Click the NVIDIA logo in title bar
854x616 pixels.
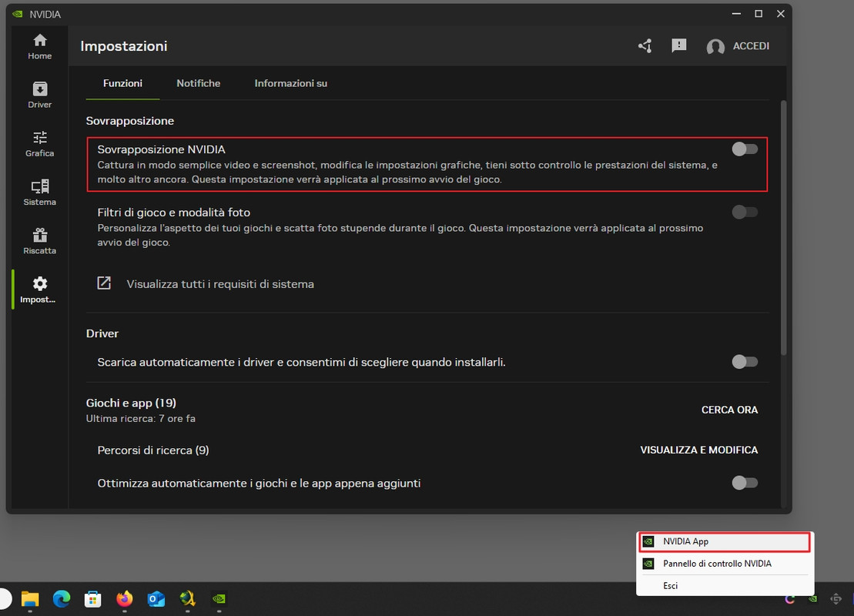pyautogui.click(x=18, y=14)
